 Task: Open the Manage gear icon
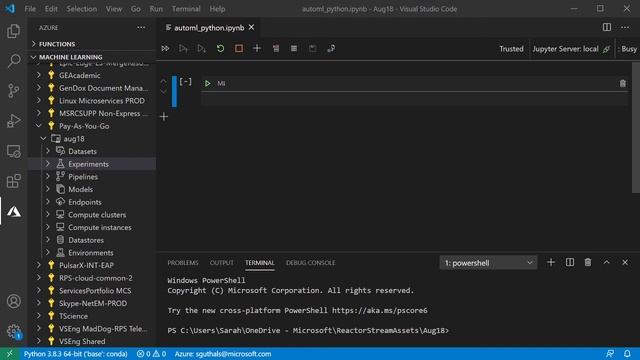(x=13, y=331)
